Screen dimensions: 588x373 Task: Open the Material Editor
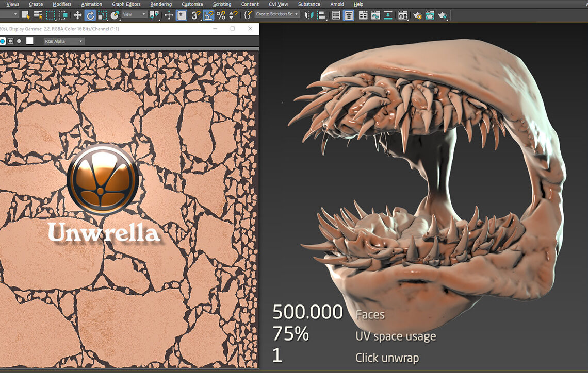pos(403,15)
